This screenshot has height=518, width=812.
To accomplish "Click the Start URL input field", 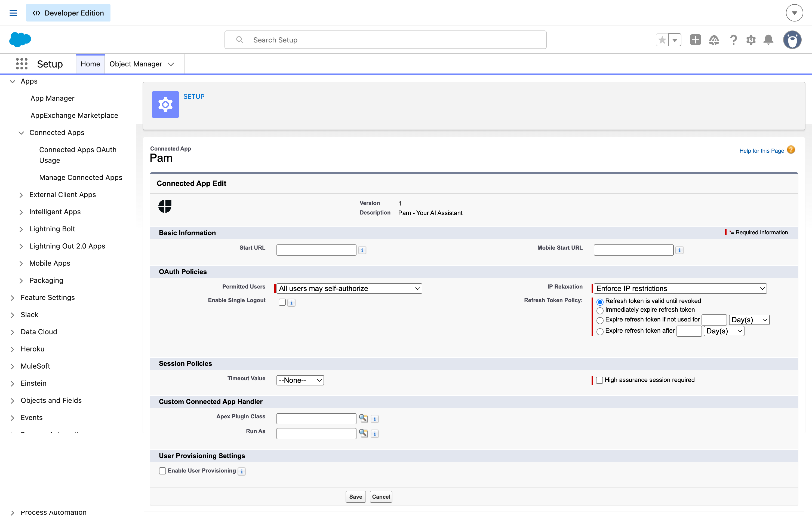I will (316, 250).
